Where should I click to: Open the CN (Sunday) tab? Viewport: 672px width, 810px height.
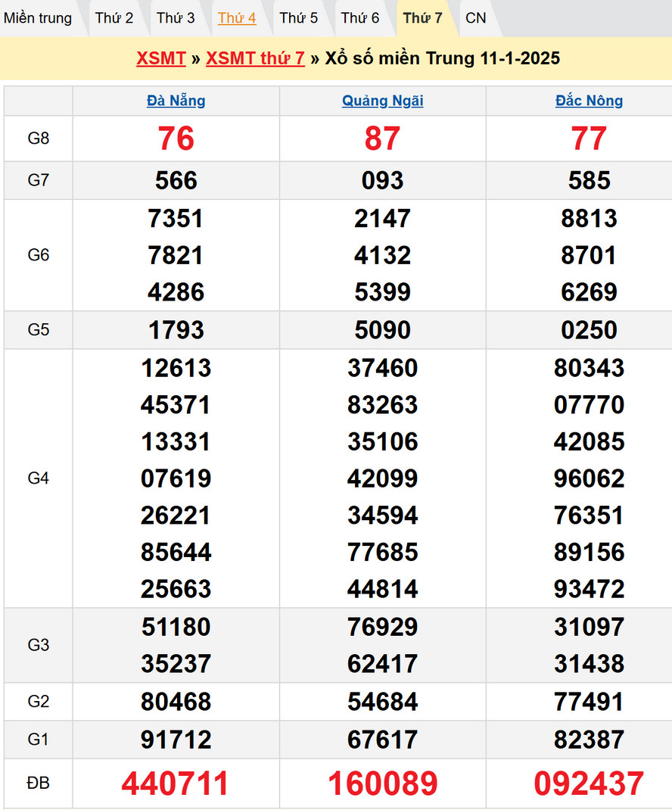pyautogui.click(x=476, y=18)
